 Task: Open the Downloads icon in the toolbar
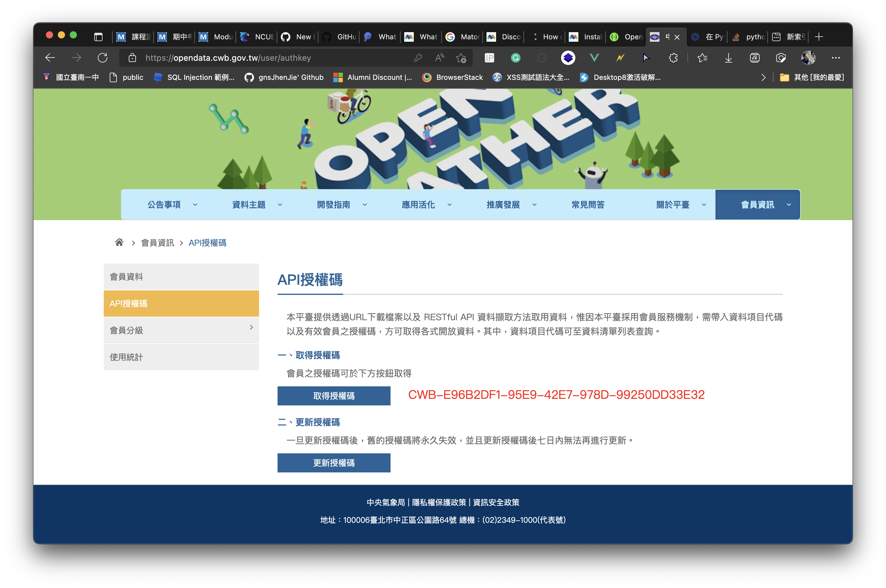(x=728, y=58)
